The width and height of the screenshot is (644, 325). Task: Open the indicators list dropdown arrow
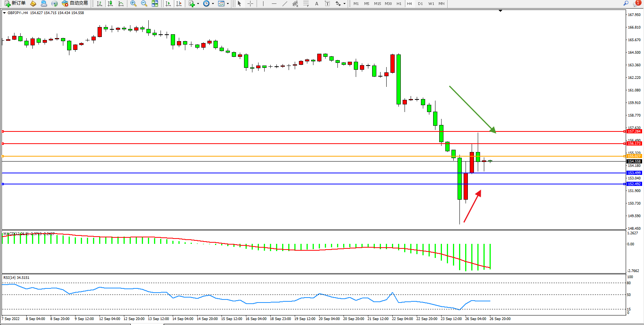pyautogui.click(x=198, y=3)
